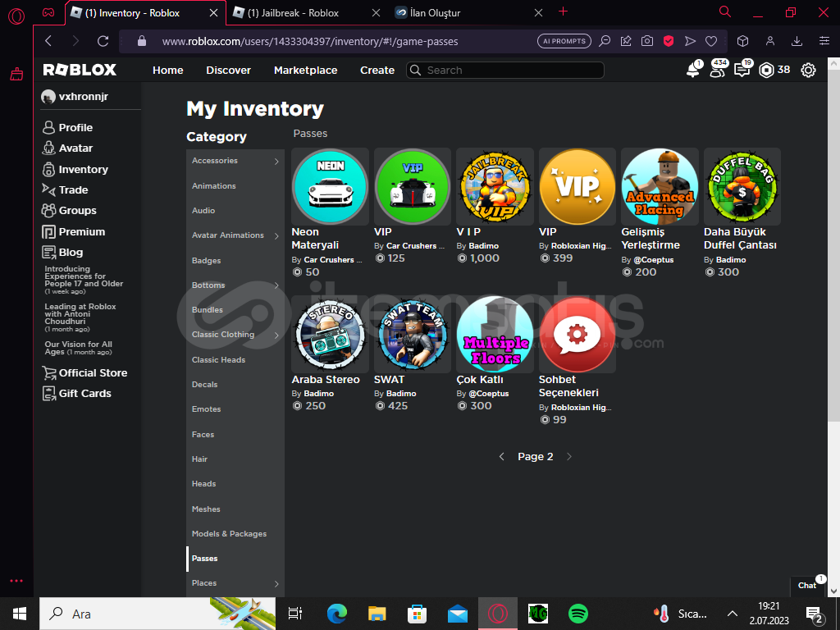The height and width of the screenshot is (630, 840).
Task: Open Official Store link
Action: pyautogui.click(x=84, y=373)
